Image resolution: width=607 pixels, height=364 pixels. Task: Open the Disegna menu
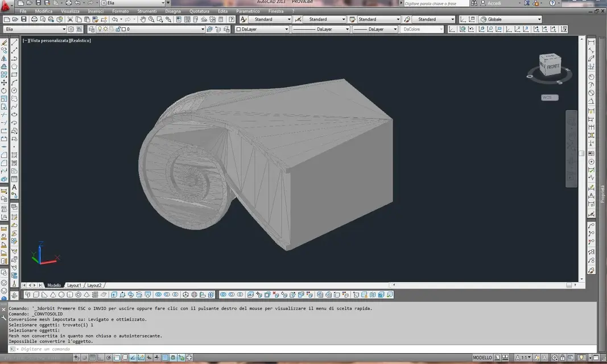pos(172,11)
